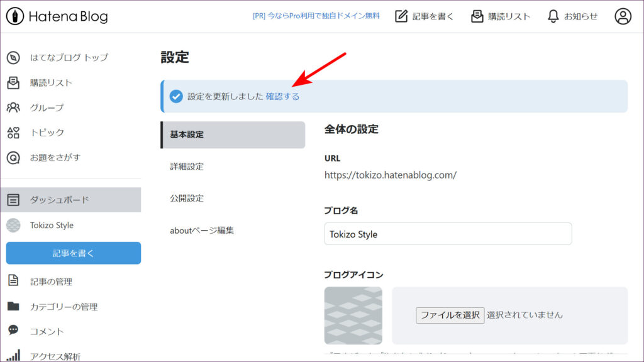Click the トピック shapes icon
The image size is (644, 362).
tap(13, 133)
